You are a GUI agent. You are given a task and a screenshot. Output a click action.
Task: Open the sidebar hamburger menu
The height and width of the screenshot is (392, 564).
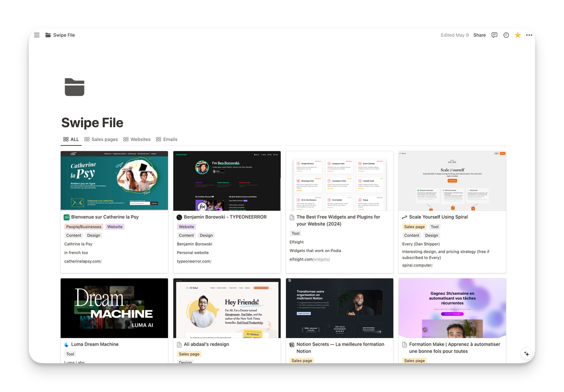click(x=37, y=35)
